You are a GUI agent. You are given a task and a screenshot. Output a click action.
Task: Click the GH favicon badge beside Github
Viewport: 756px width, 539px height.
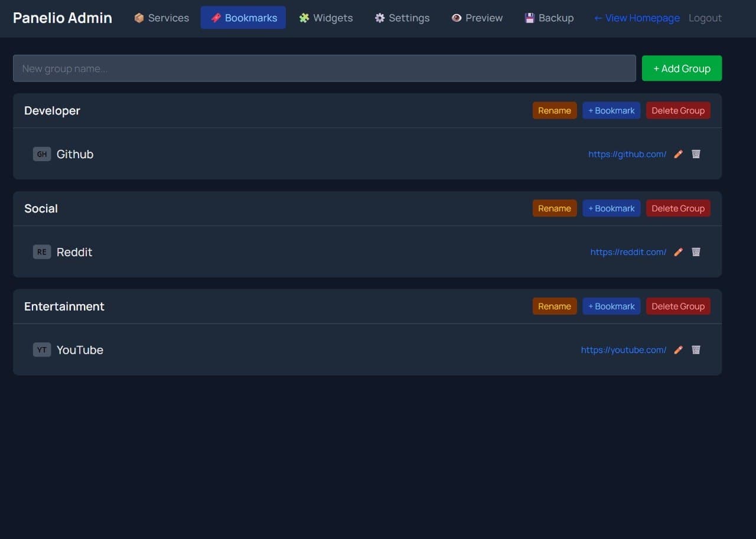pos(41,154)
